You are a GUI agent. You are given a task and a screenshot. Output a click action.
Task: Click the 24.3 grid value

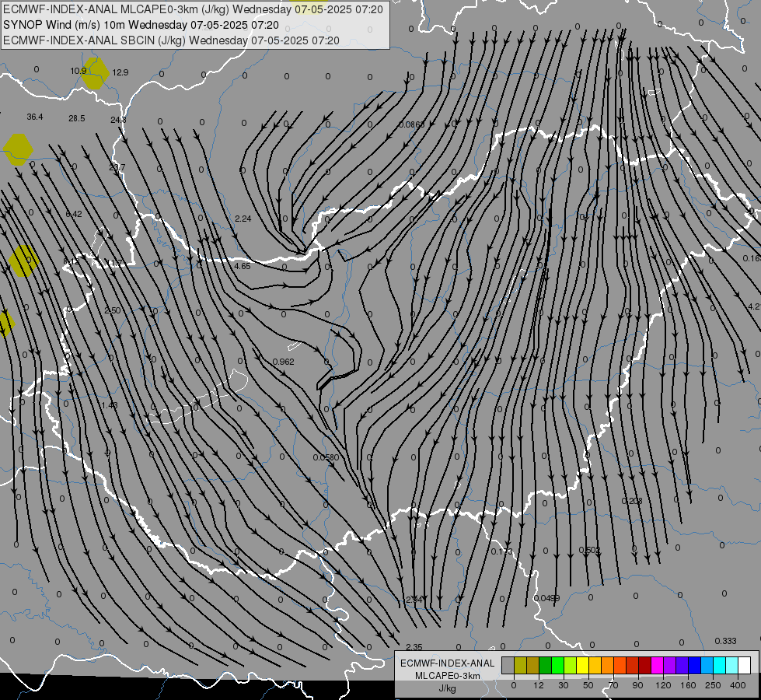point(118,120)
